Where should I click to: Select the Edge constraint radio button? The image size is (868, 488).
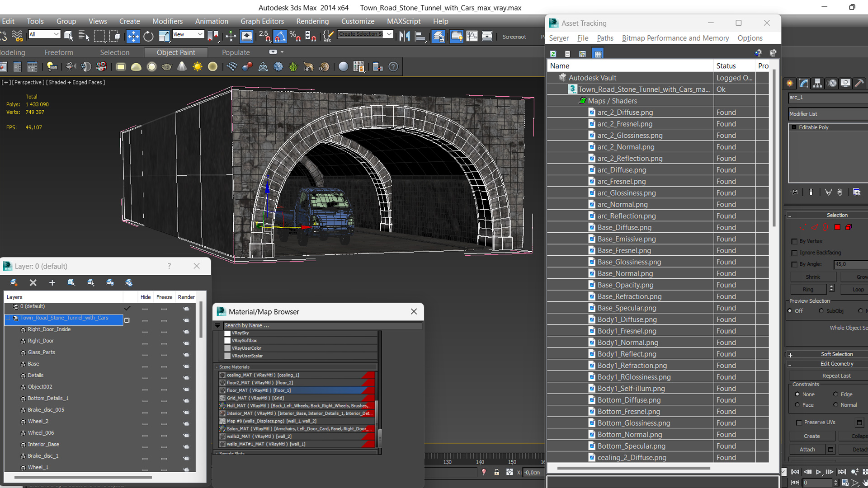tap(835, 394)
